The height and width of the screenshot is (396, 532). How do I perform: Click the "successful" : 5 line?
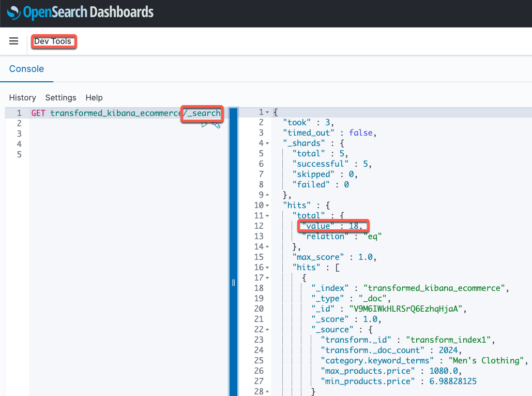332,164
